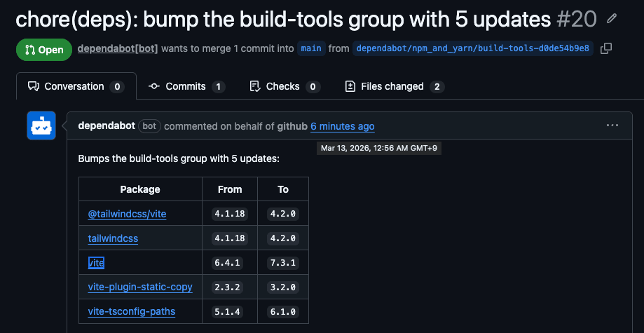
Task: Select the Conversation tab
Action: pyautogui.click(x=75, y=86)
